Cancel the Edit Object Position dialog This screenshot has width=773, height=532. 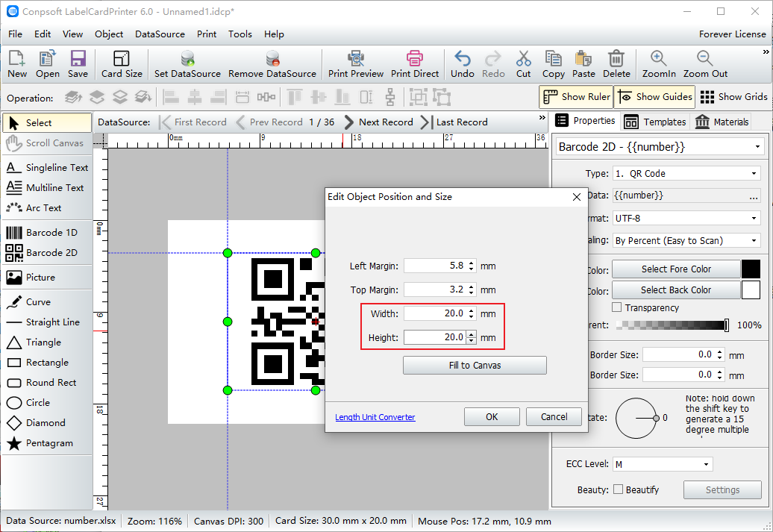[554, 416]
